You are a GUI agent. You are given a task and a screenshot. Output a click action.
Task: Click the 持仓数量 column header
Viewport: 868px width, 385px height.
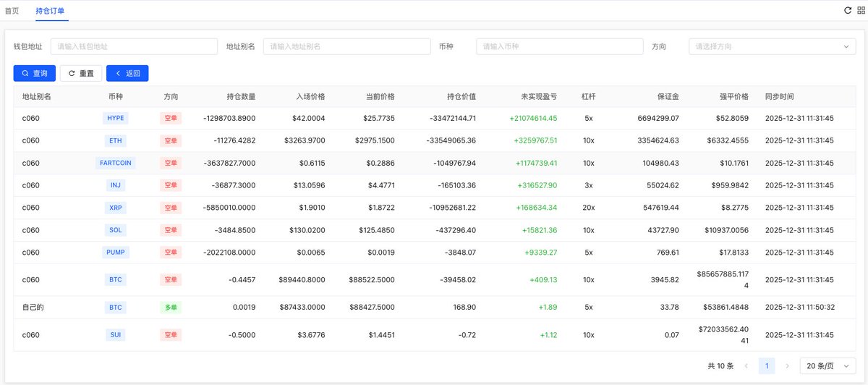coord(241,96)
